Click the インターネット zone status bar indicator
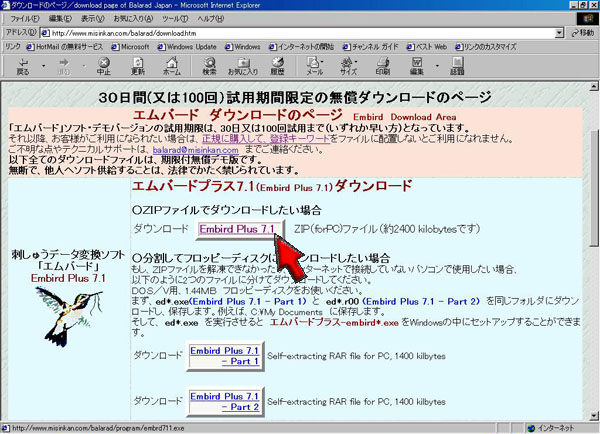 pyautogui.click(x=550, y=428)
